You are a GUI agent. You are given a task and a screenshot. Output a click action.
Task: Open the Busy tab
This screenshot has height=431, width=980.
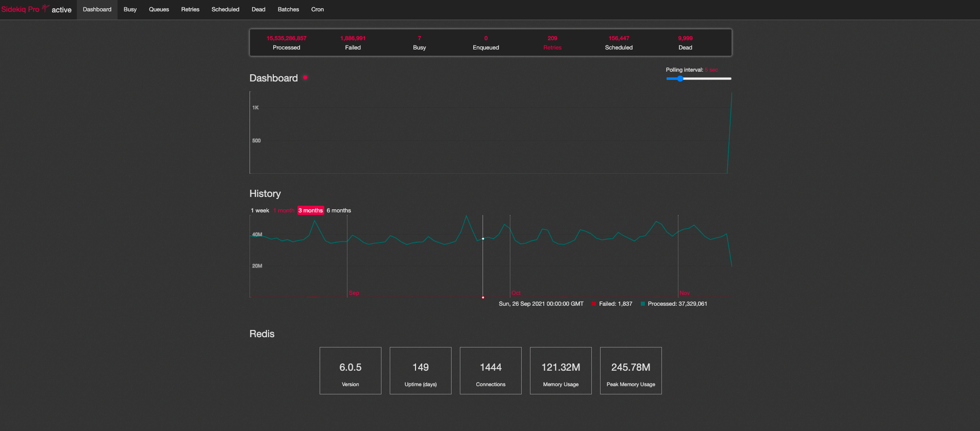130,9
